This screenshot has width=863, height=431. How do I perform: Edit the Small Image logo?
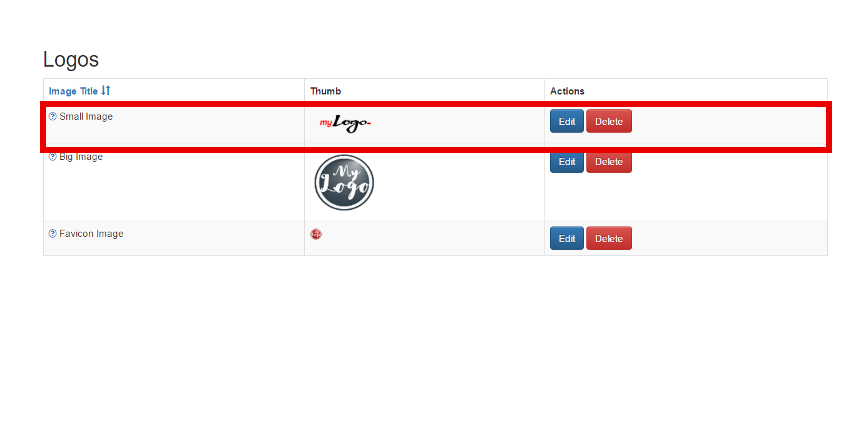tap(567, 122)
